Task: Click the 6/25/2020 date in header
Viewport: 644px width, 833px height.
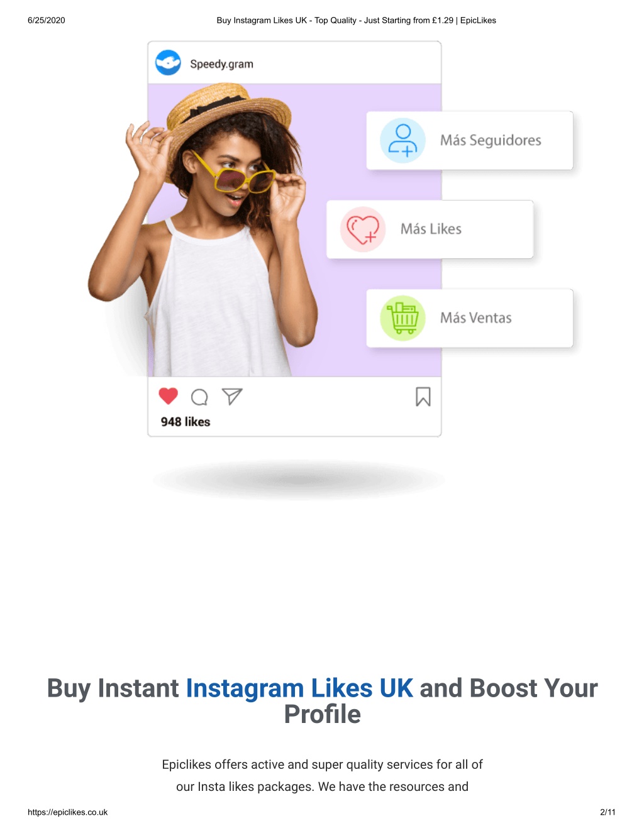Action: coord(47,20)
